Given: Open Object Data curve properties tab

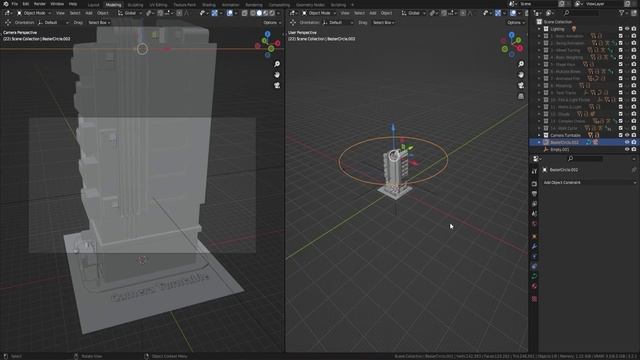Looking at the screenshot, I should coord(534,276).
